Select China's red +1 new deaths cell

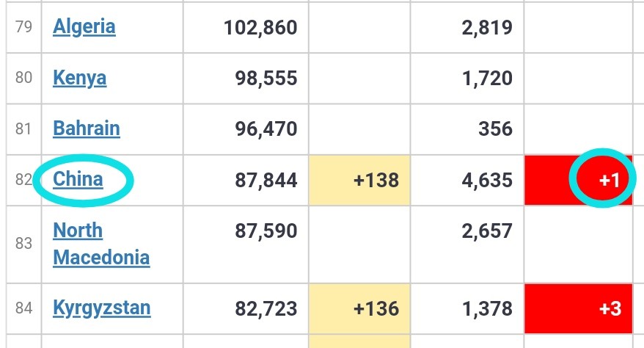point(578,180)
